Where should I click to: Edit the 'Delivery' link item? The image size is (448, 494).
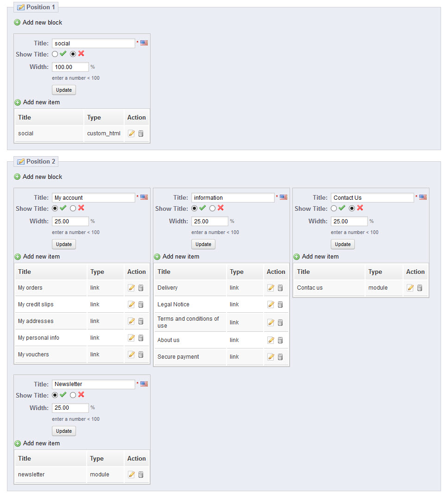[271, 288]
